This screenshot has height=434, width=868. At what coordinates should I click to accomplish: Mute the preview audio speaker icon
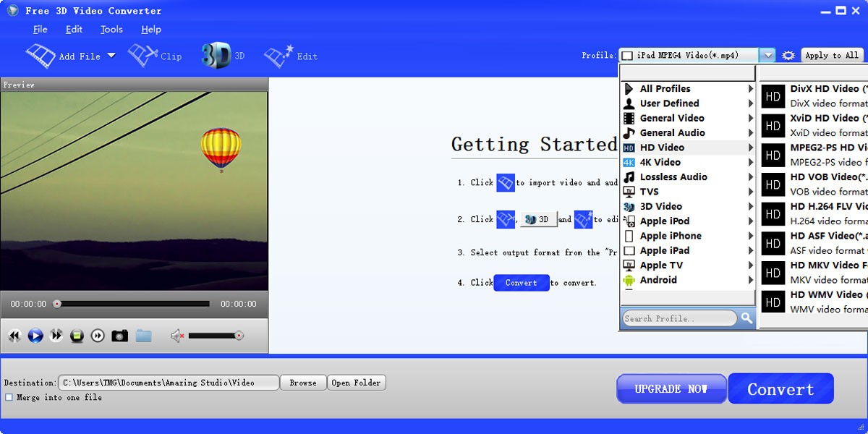(x=179, y=335)
